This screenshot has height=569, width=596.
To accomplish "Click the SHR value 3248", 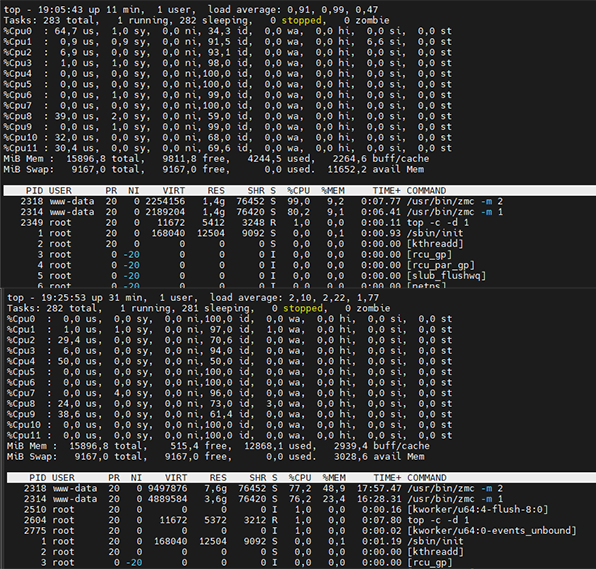I will coord(253,222).
